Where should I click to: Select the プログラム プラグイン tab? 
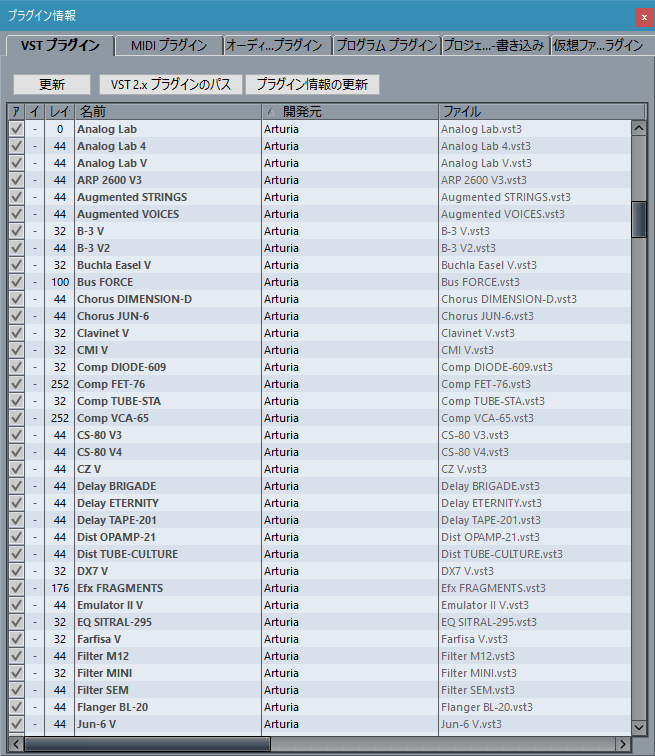point(387,46)
